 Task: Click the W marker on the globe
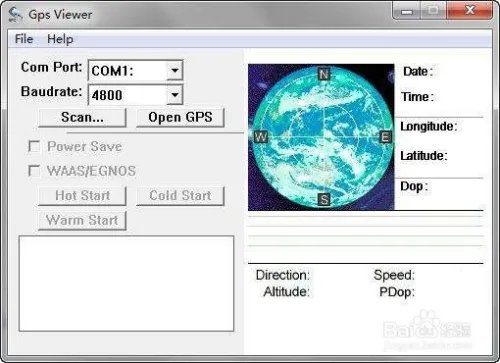[x=261, y=136]
